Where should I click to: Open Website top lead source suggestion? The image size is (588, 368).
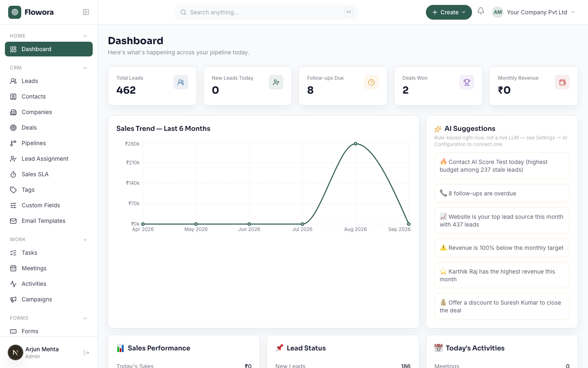click(x=502, y=221)
